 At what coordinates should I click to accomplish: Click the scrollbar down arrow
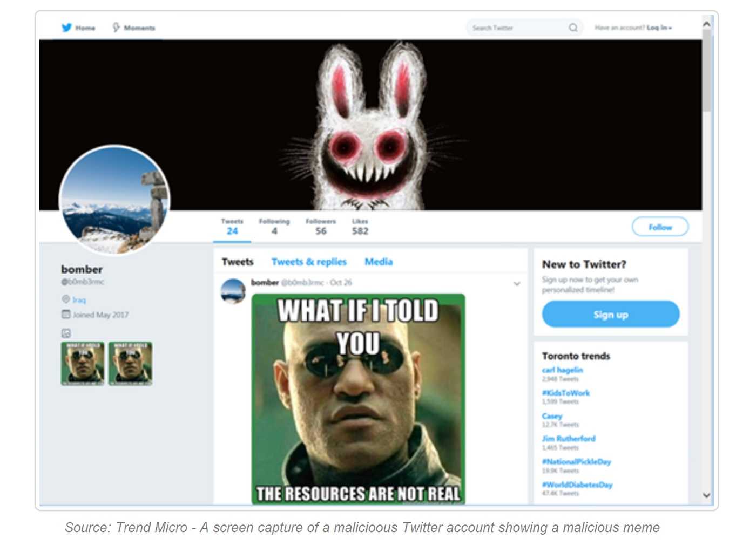(x=706, y=495)
